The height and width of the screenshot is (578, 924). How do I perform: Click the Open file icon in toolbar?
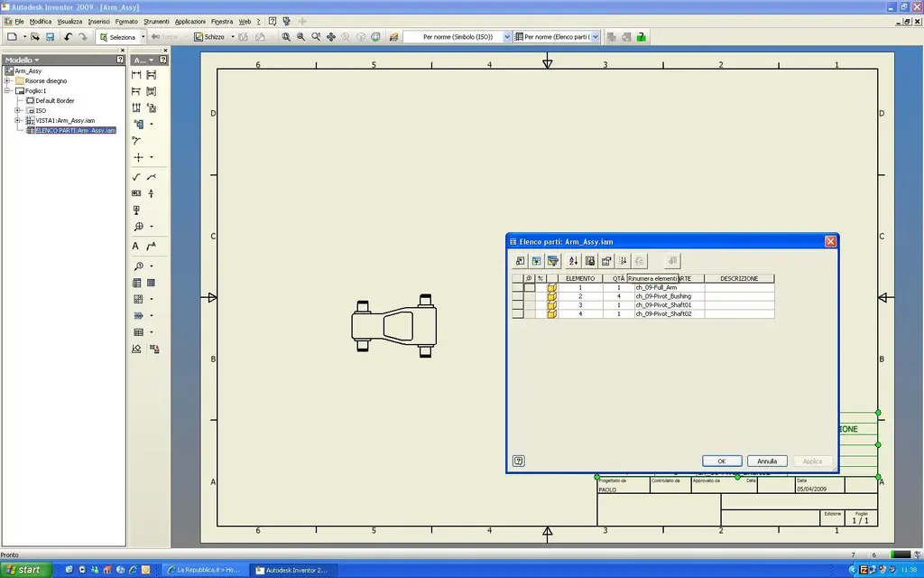point(35,36)
